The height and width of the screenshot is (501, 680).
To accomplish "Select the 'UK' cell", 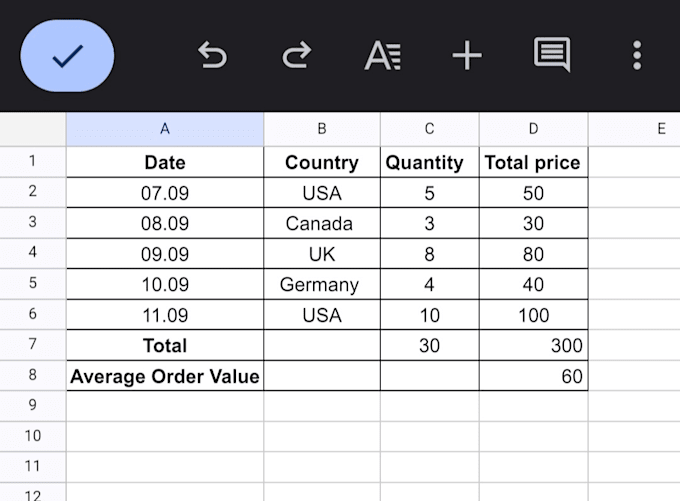I will tap(322, 253).
